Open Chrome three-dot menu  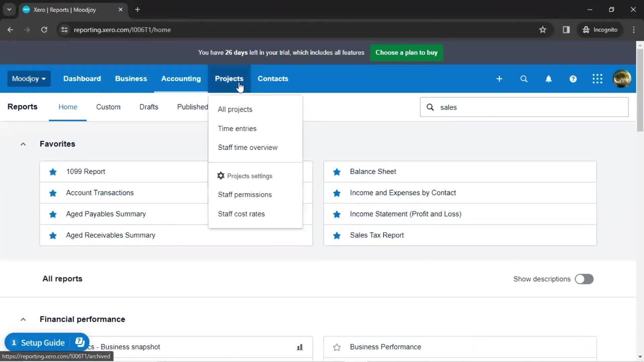(x=634, y=30)
